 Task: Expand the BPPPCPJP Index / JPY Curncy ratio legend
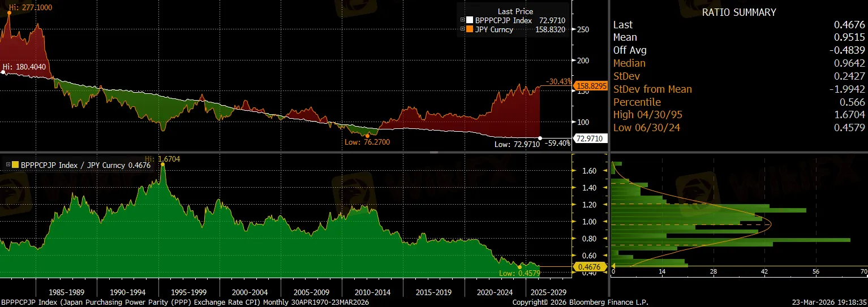pyautogui.click(x=7, y=165)
